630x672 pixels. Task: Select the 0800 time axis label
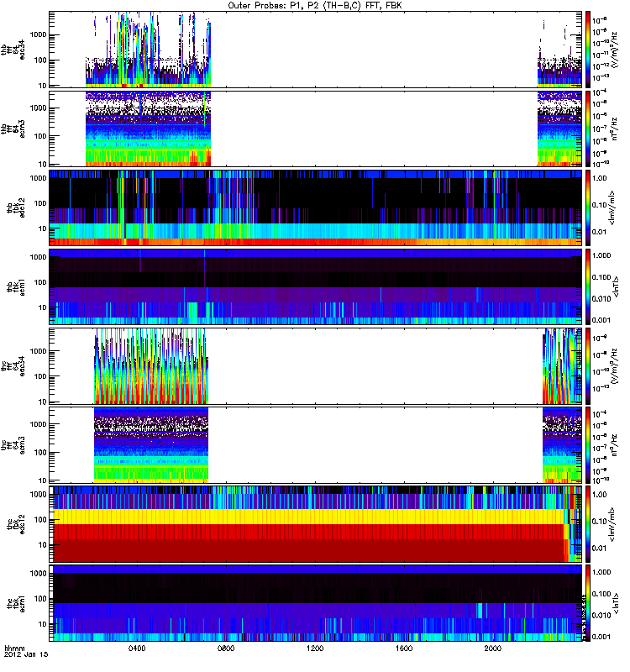point(226,648)
